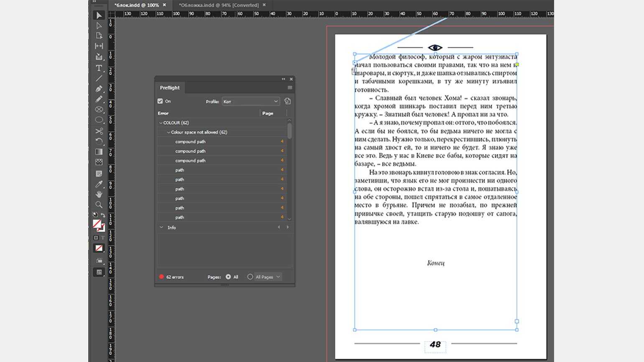Activate the Hand tool
The height and width of the screenshot is (362, 644).
click(99, 194)
